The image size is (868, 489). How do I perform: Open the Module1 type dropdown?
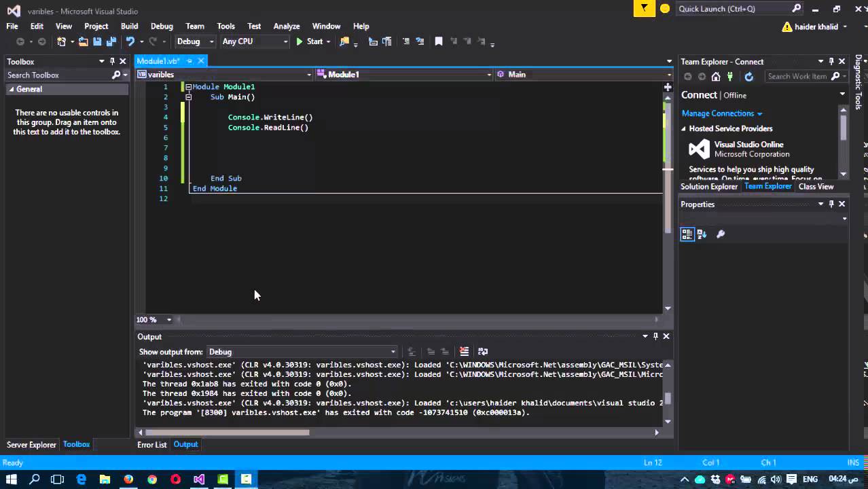coord(405,75)
